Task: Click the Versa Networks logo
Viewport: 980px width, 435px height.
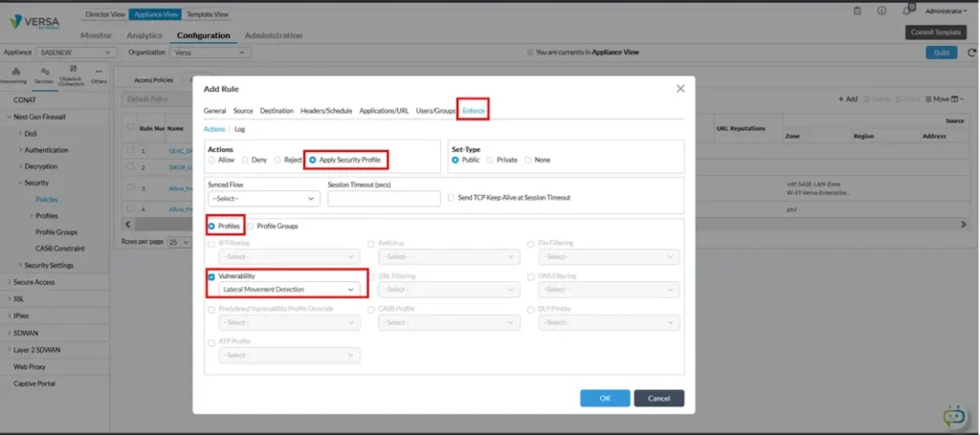Action: tap(36, 23)
